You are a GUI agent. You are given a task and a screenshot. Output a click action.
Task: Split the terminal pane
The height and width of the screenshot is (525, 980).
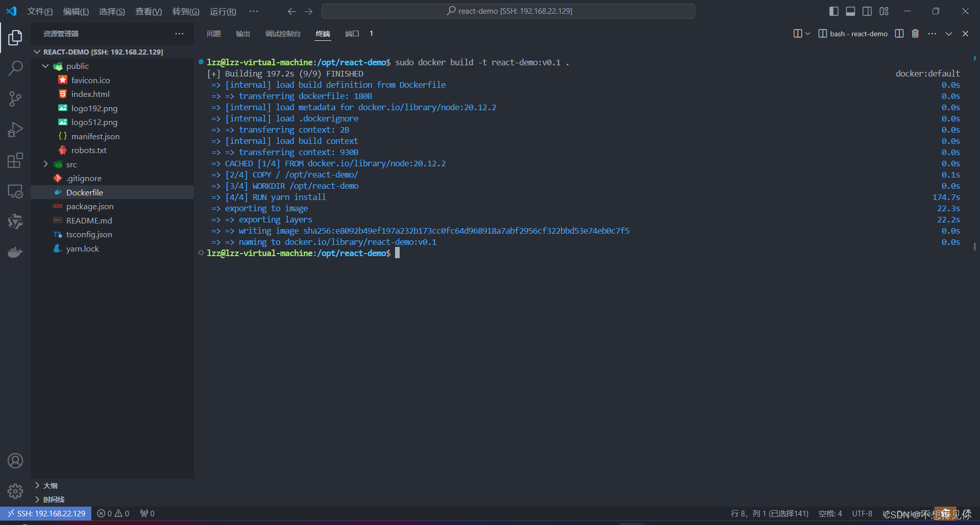(899, 33)
